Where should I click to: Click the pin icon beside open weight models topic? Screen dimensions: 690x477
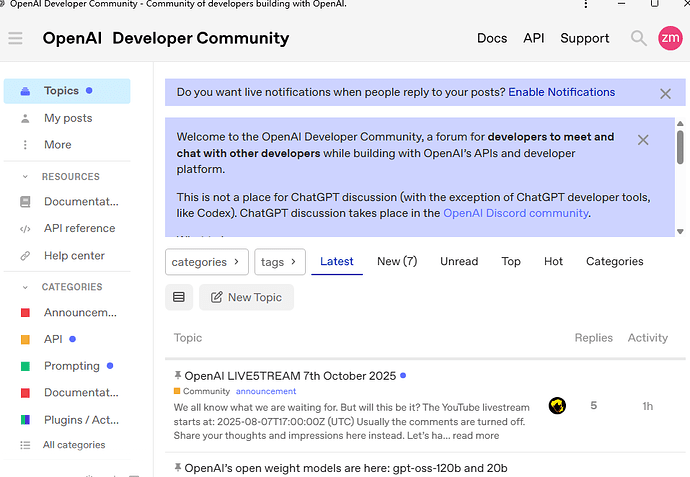pyautogui.click(x=178, y=467)
